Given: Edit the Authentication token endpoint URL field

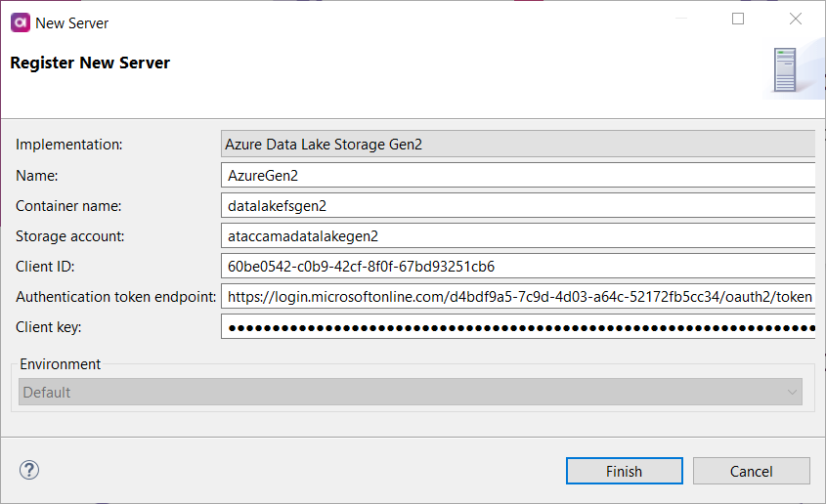Looking at the screenshot, I should click(x=518, y=297).
